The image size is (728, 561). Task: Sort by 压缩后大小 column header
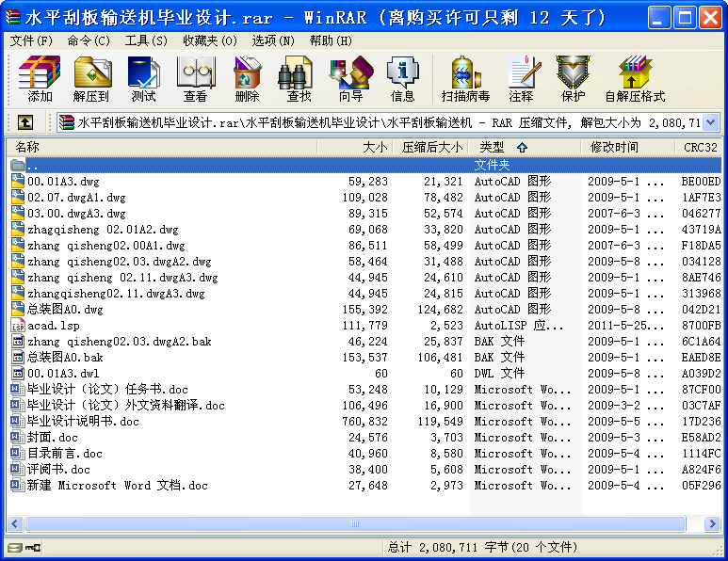[430, 147]
